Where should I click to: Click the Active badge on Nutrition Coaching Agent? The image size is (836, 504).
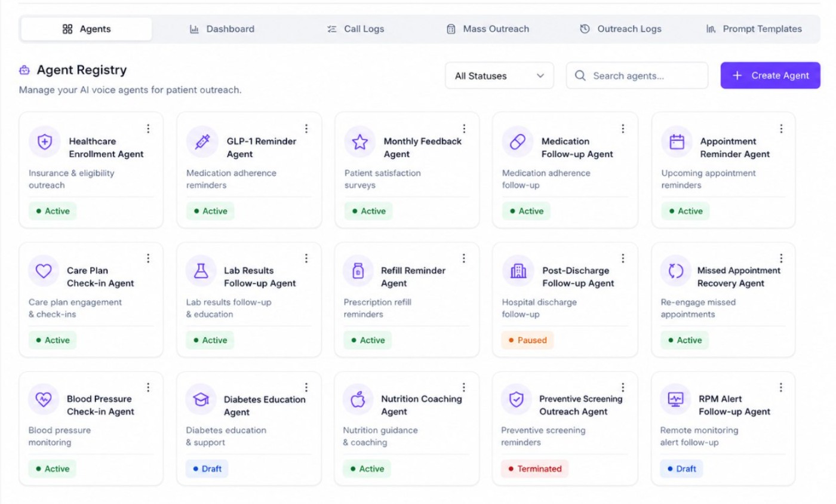point(367,469)
